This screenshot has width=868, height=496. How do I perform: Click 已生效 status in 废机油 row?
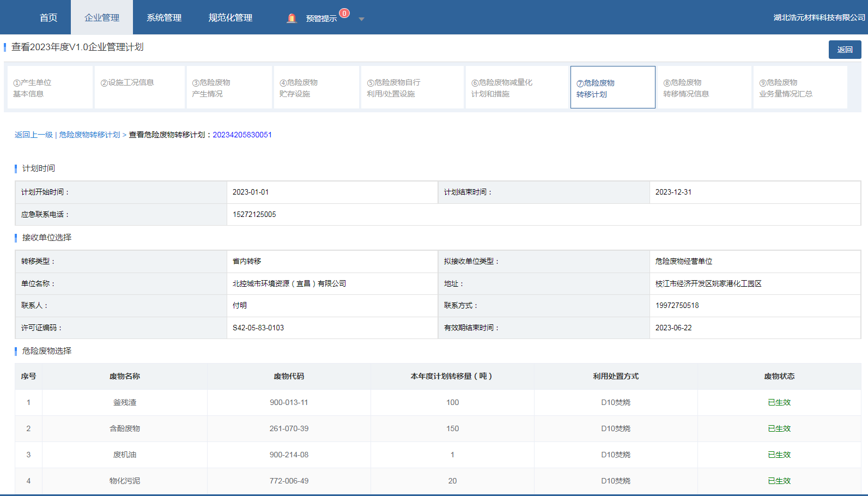click(779, 455)
